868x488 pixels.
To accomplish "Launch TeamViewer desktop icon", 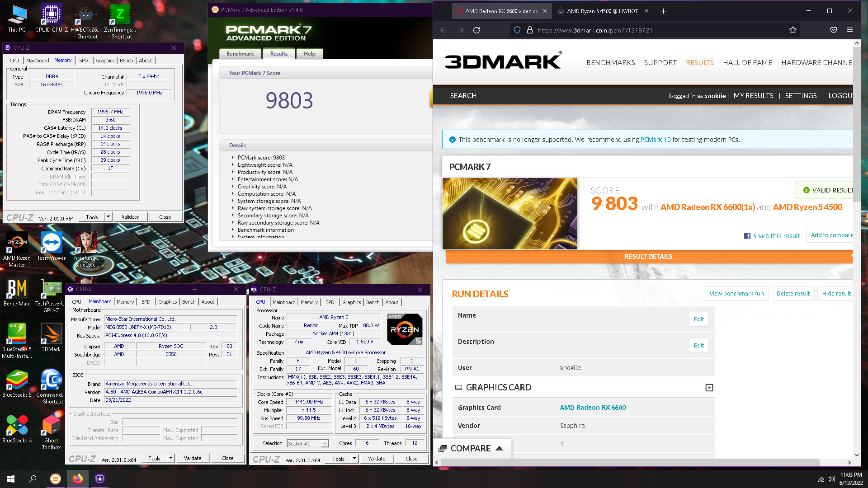I will (x=51, y=246).
